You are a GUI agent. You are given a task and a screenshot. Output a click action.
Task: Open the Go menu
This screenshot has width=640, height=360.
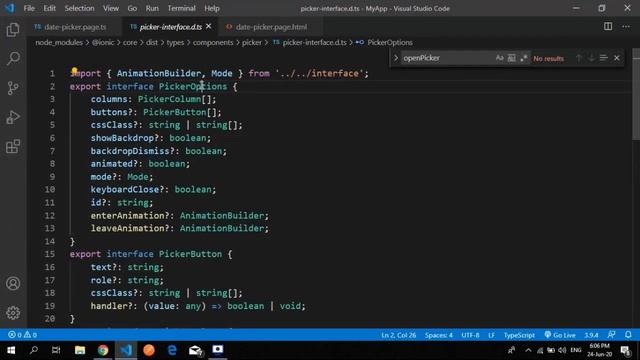click(x=132, y=8)
